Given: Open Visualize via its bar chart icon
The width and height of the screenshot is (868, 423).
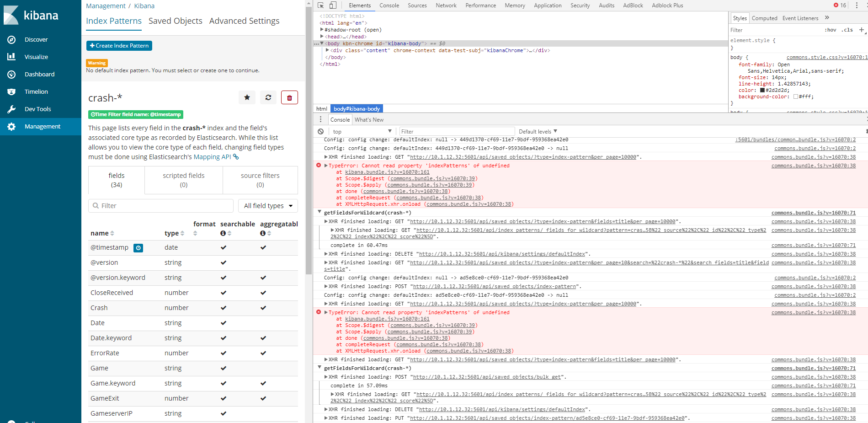Looking at the screenshot, I should coord(12,57).
